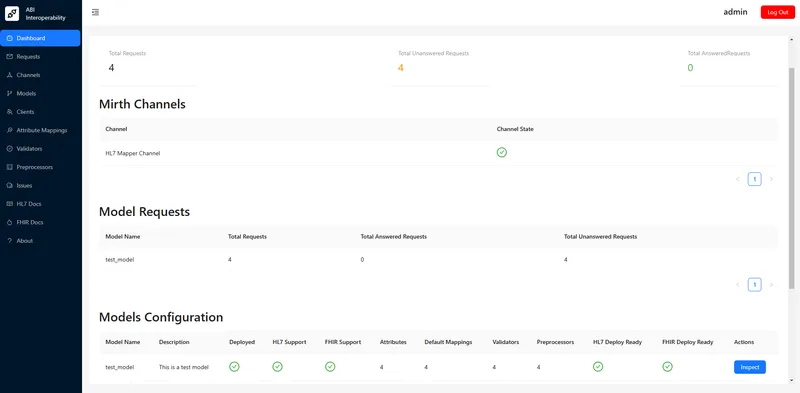Screen dimensions: 800x393
Task: Click the Clients people icon
Action: pos(10,112)
